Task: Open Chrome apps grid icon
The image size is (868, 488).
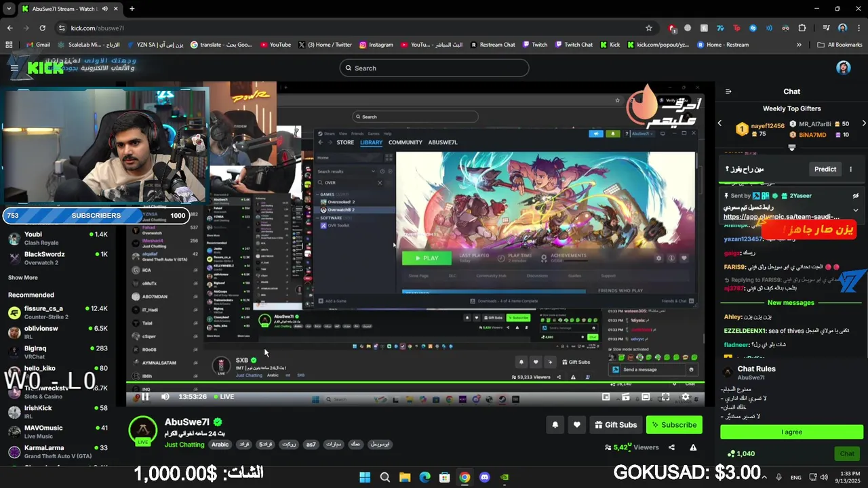Action: [9, 45]
